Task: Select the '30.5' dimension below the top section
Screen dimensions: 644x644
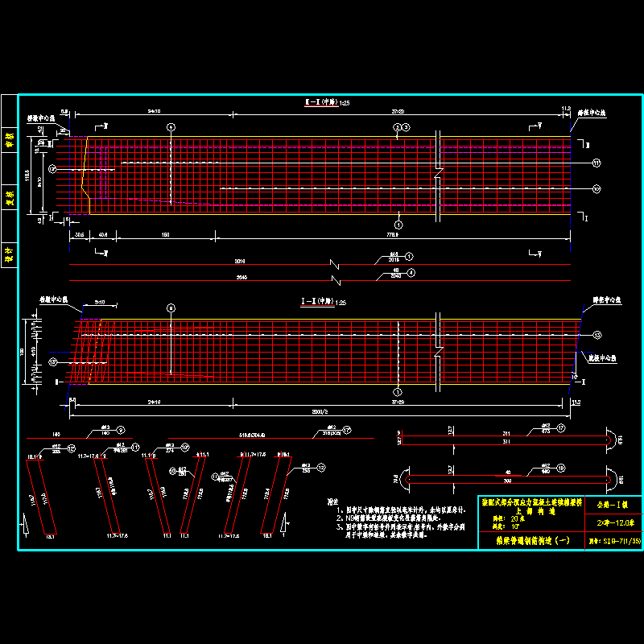Action: point(79,235)
